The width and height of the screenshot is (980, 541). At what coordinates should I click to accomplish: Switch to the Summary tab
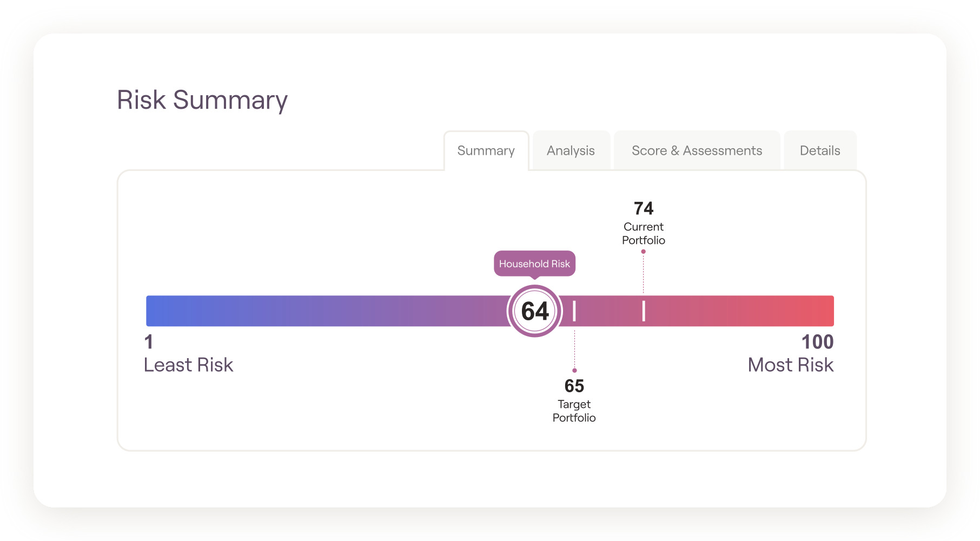click(486, 151)
